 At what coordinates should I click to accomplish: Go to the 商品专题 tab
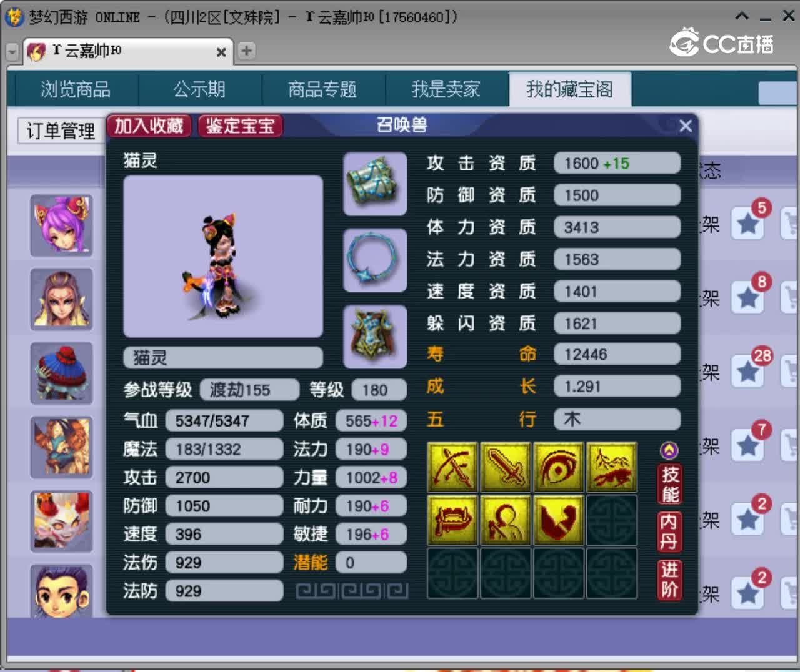[322, 89]
